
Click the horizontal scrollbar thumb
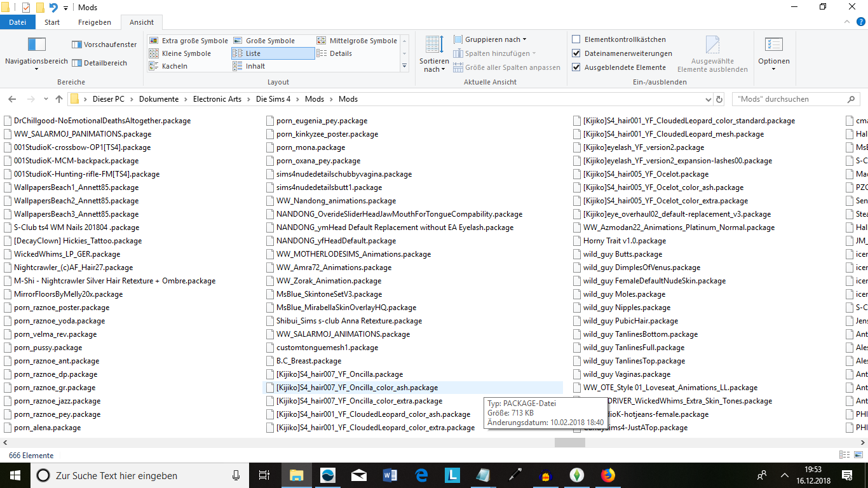[x=569, y=443]
